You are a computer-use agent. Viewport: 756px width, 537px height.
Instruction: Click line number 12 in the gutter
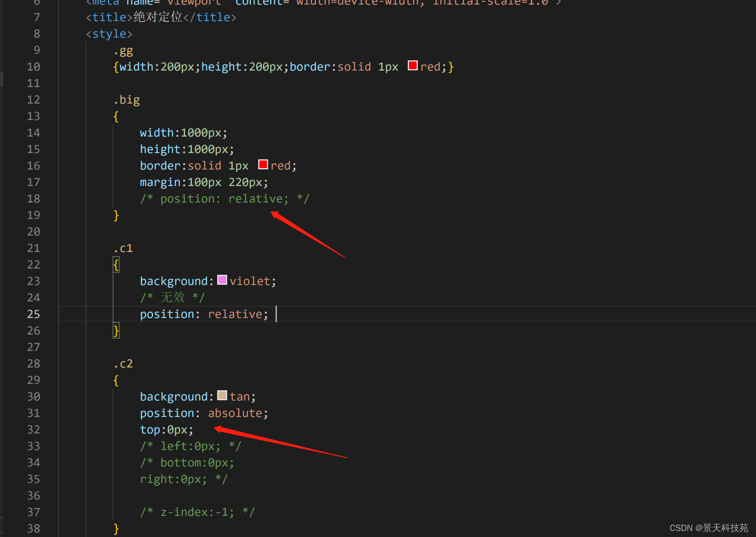pos(33,100)
